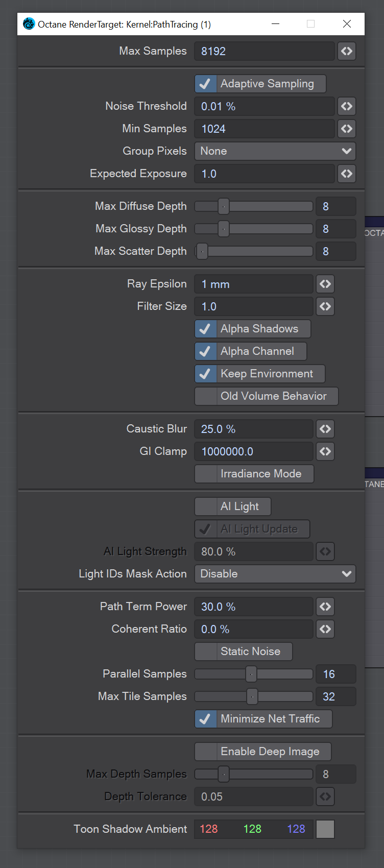Toggle the Alpha Shadows checkbox
Viewport: 384px width, 868px height.
click(205, 329)
